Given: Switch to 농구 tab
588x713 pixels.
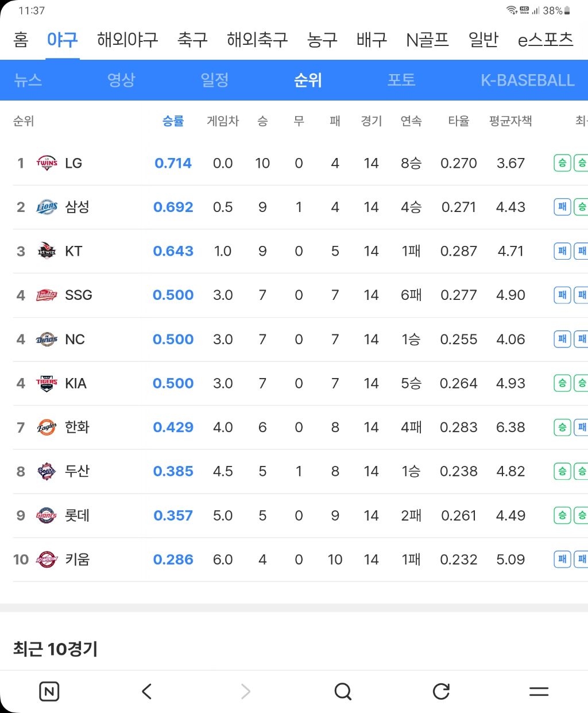Looking at the screenshot, I should coord(322,40).
